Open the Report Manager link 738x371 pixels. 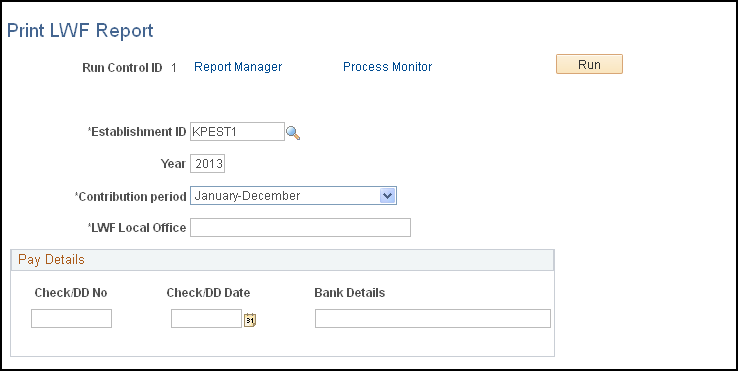[x=238, y=67]
